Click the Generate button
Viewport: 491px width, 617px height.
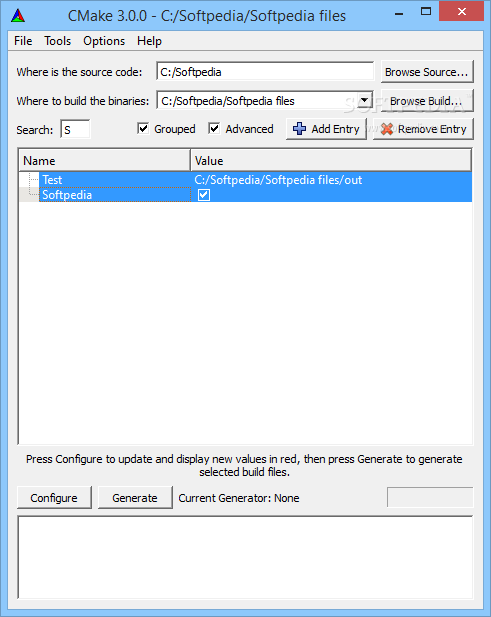tap(135, 498)
